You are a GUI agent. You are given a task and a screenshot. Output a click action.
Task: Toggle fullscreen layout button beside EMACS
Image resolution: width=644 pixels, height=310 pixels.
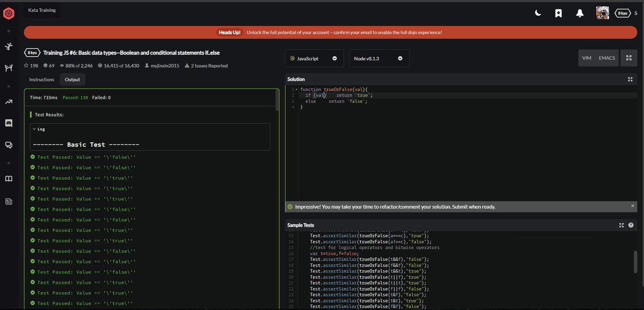coord(628,58)
